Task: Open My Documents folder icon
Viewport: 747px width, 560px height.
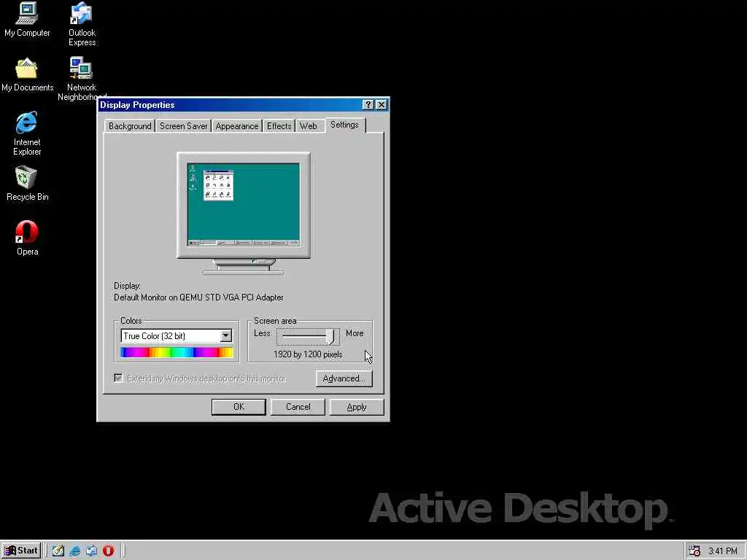Action: tap(27, 74)
